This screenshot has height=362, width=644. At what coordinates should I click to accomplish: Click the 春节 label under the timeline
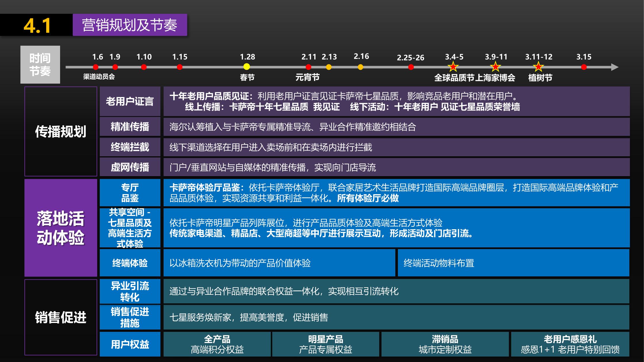247,77
